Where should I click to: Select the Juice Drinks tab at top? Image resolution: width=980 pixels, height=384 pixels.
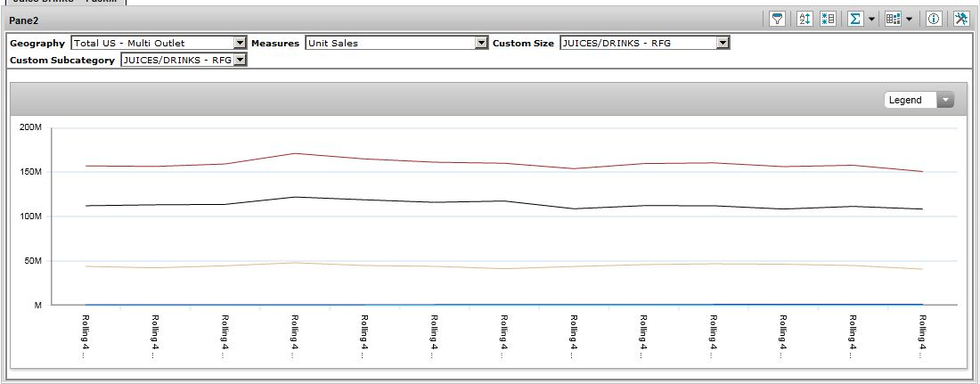click(x=62, y=2)
